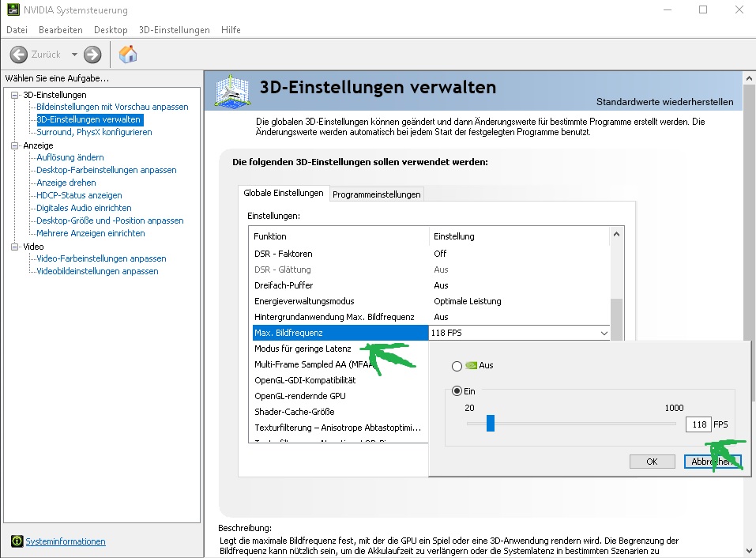The image size is (756, 558).
Task: Select the Ein radio button
Action: click(x=457, y=391)
